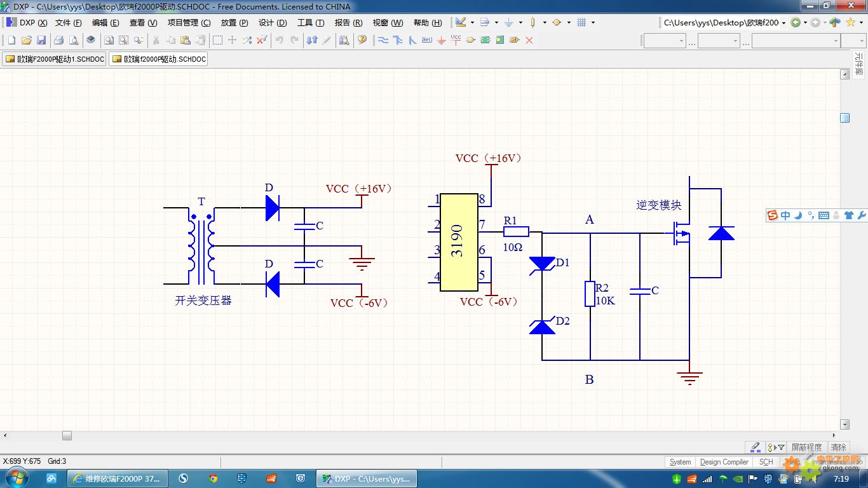Open the 工具 (T) menu
Image resolution: width=868 pixels, height=488 pixels.
click(x=311, y=22)
